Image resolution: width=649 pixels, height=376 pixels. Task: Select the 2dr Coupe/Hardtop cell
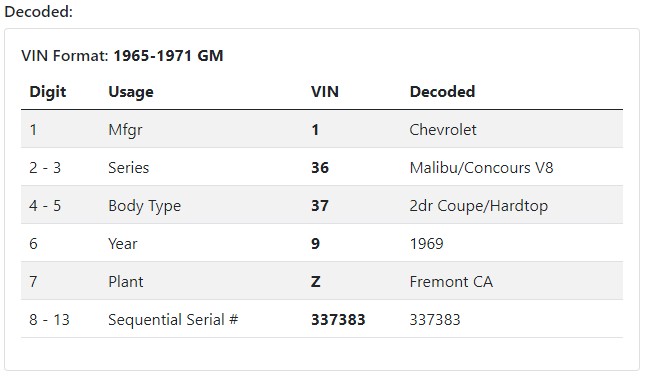(478, 206)
